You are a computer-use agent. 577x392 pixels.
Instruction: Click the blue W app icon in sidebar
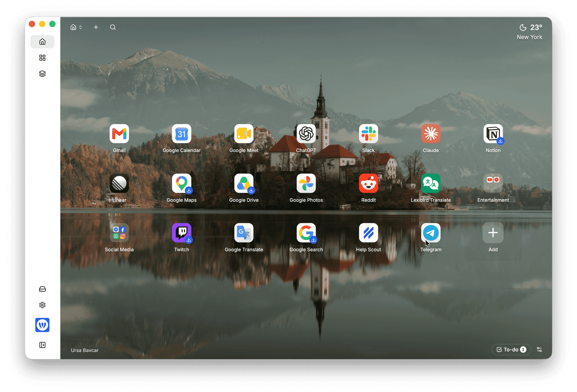[x=42, y=325]
